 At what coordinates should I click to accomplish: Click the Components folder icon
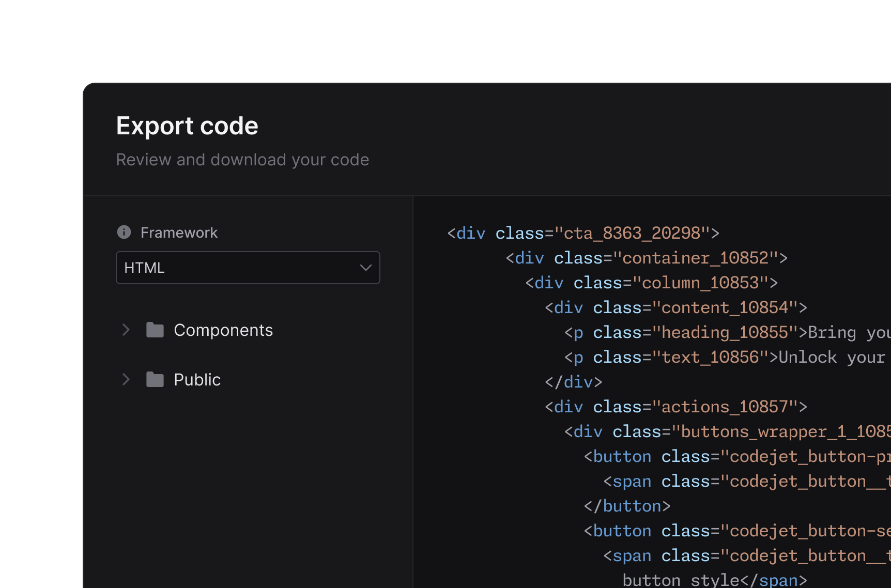pos(155,330)
